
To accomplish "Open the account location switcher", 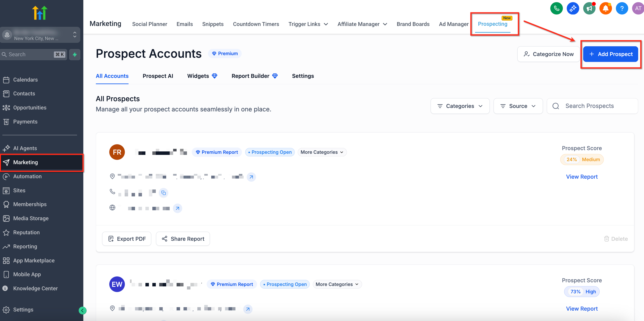I will point(40,35).
